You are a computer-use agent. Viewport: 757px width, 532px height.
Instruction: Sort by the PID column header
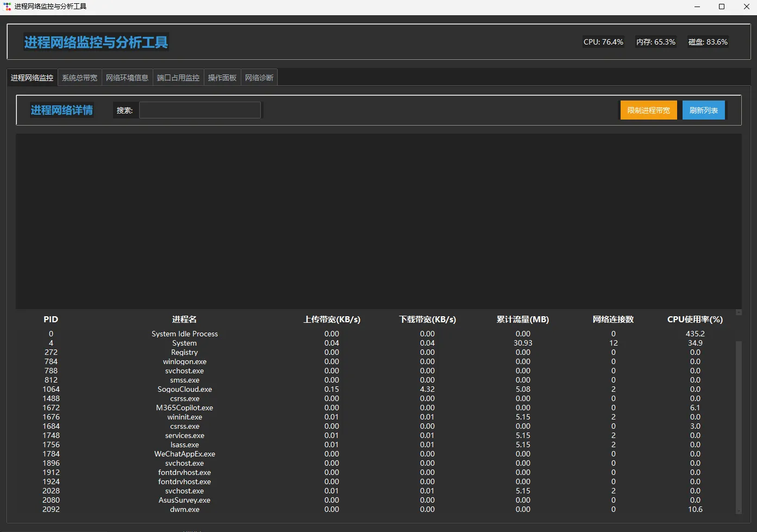coord(51,320)
